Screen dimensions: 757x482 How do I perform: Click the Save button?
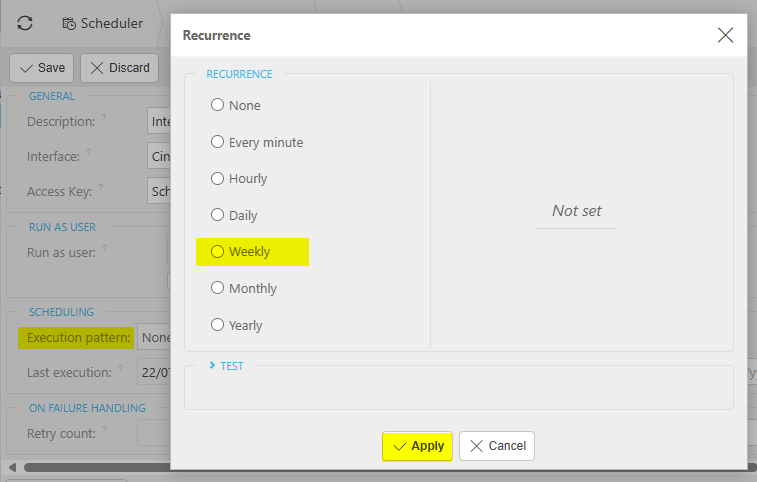[x=41, y=68]
